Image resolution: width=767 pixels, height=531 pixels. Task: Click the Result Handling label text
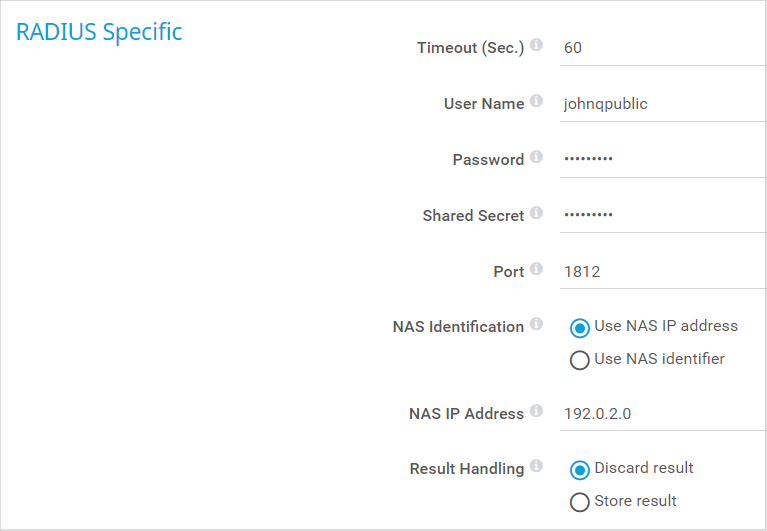coord(467,469)
